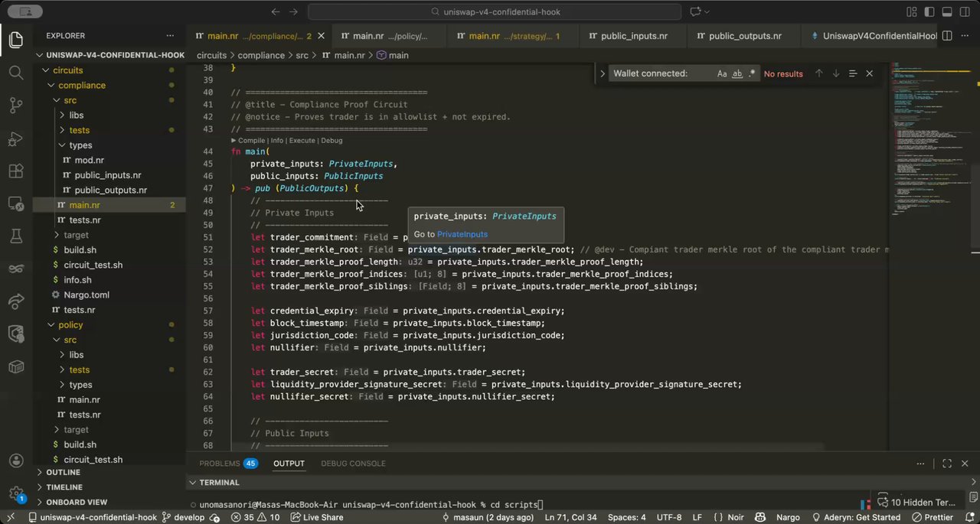Go forward with the navigation arrow
The height and width of the screenshot is (524, 980).
(x=294, y=11)
